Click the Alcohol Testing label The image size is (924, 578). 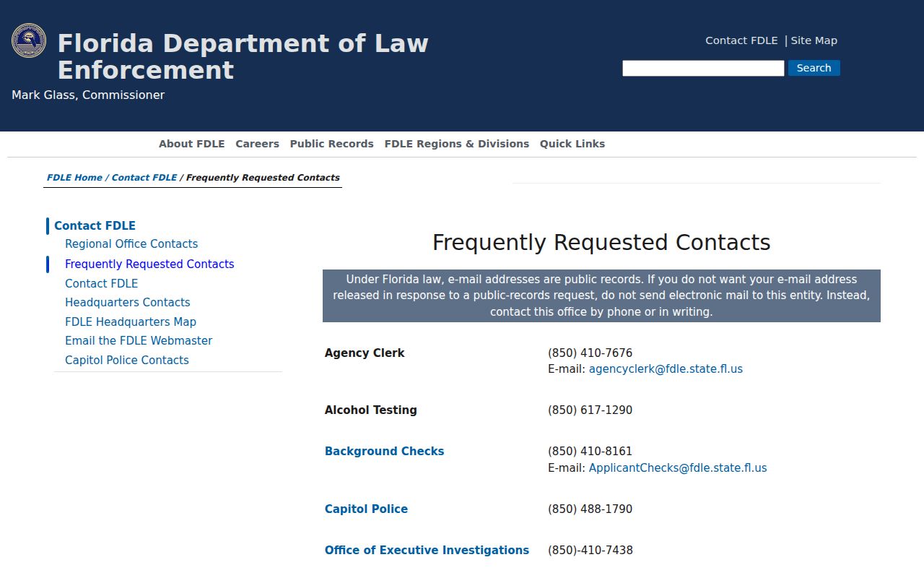(x=371, y=410)
